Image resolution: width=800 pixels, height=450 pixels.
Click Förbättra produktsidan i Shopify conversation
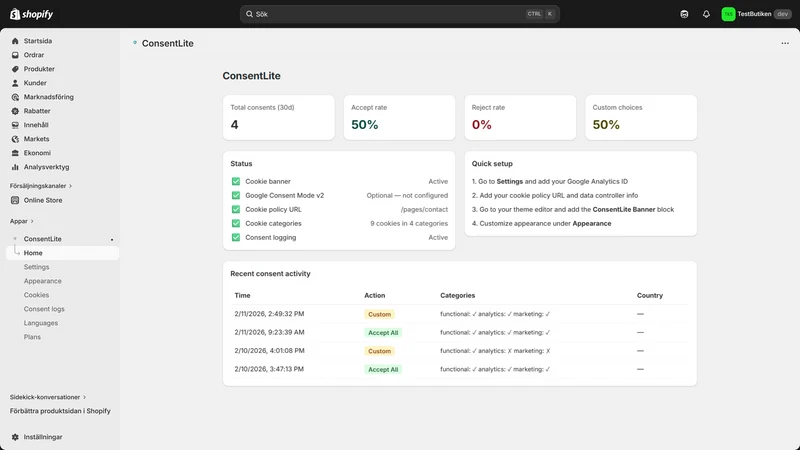click(x=60, y=411)
